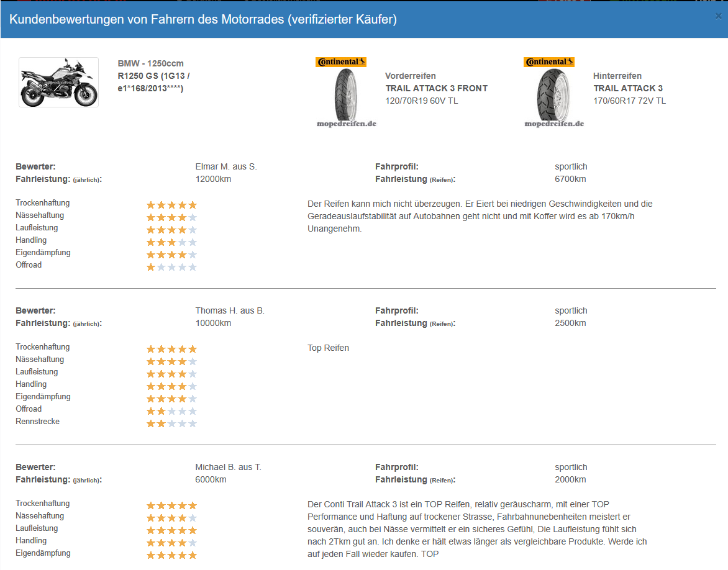The image size is (728, 570).
Task: Open the Trail Attack 3 rear tire image
Action: tap(554, 93)
